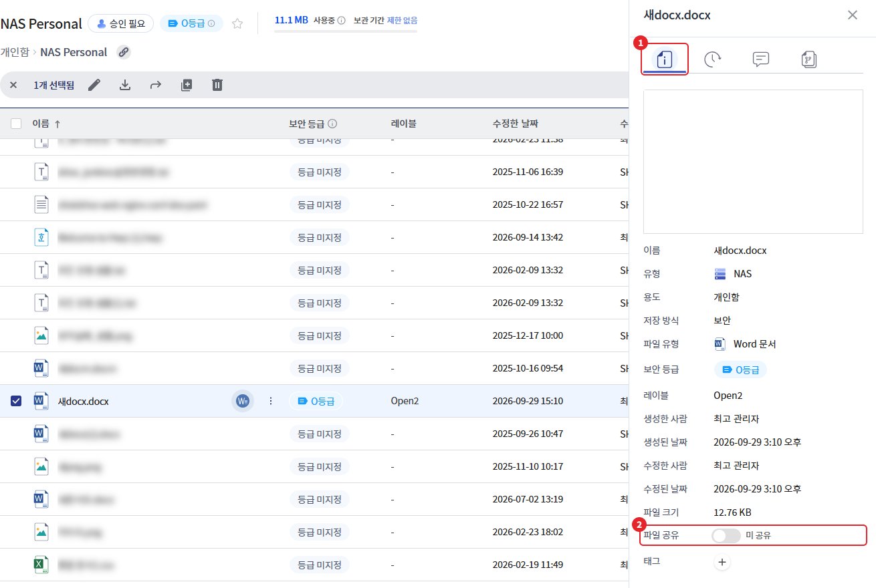Click the T file icon in 2025-11-06 row

coord(41,172)
